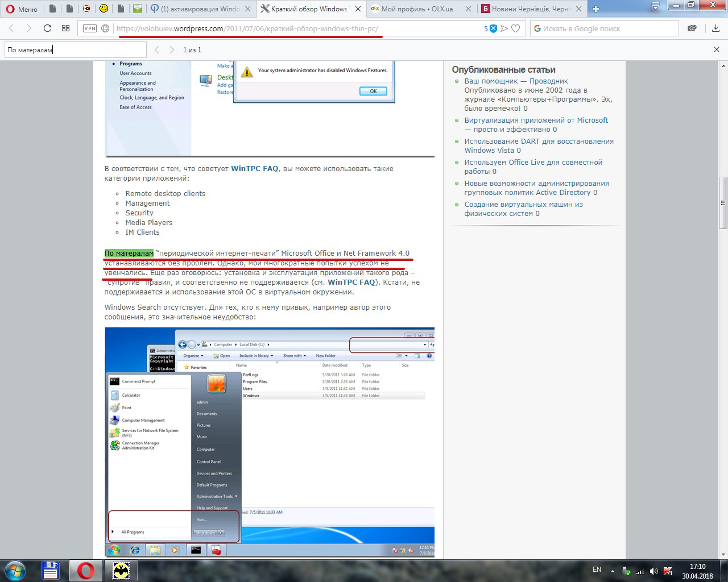Open the Speed Dial start page grid
The width and height of the screenshot is (728, 582).
pos(66,28)
